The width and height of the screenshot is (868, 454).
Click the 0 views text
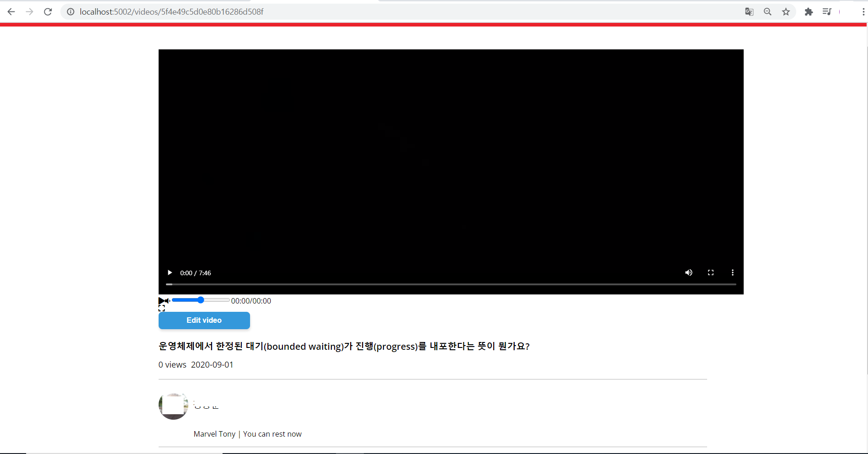pos(172,365)
